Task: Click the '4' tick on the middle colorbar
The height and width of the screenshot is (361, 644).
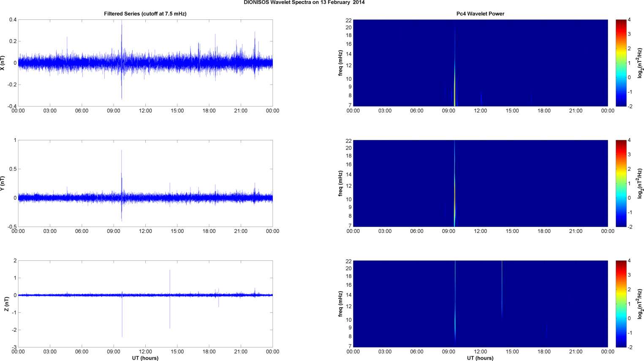Action: point(629,140)
